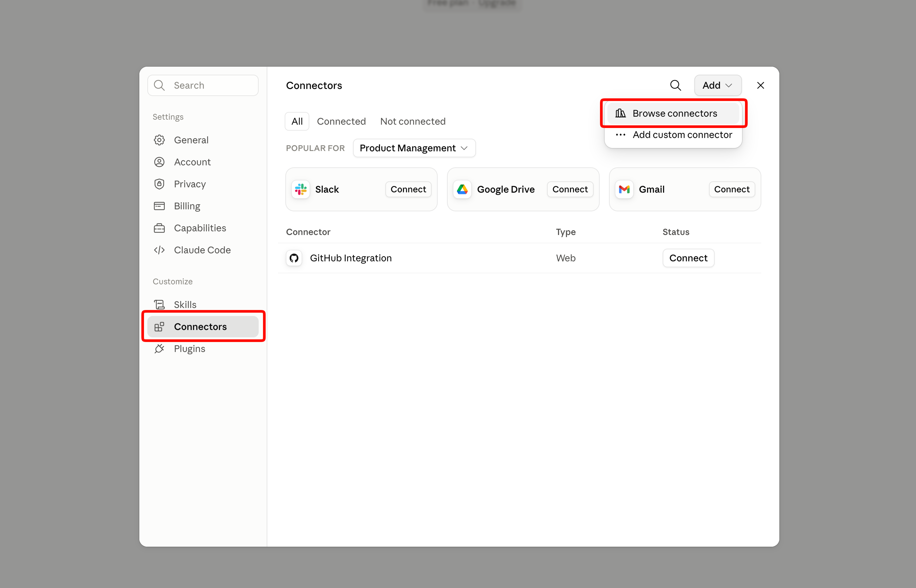Viewport: 916px width, 588px height.
Task: Open the Billing section
Action: (x=203, y=206)
